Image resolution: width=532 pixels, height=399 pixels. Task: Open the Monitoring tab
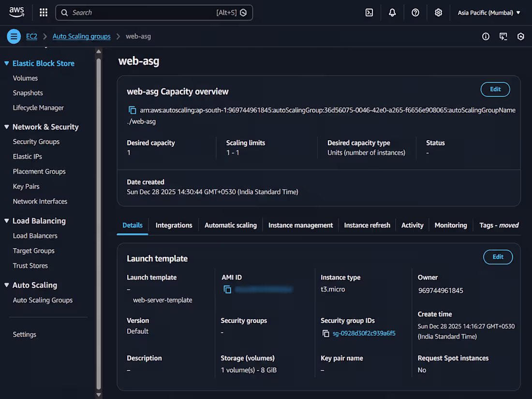(x=451, y=225)
